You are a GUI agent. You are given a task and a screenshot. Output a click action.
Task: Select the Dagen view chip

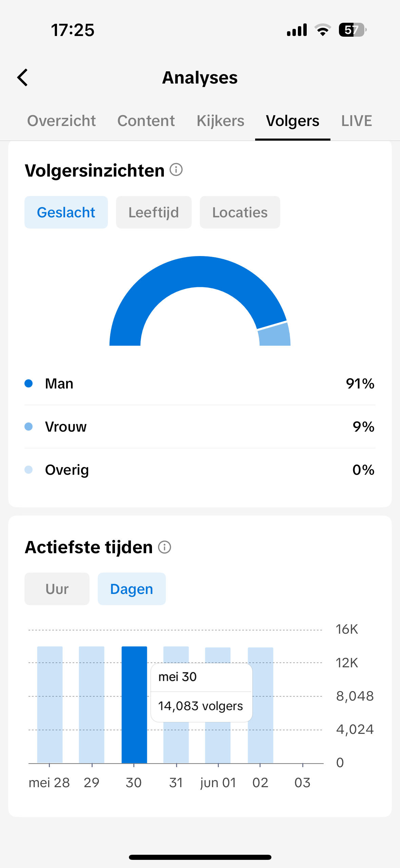(x=132, y=589)
